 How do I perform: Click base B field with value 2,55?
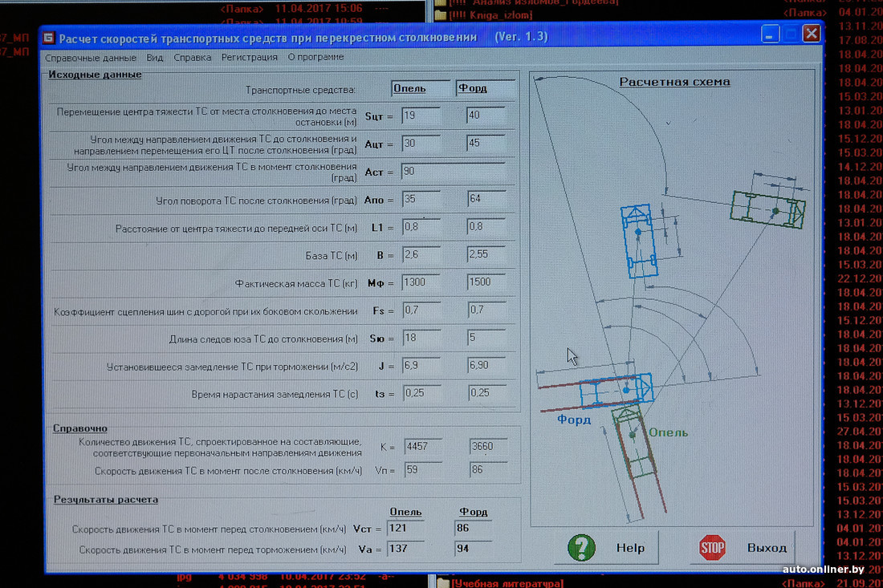(486, 254)
